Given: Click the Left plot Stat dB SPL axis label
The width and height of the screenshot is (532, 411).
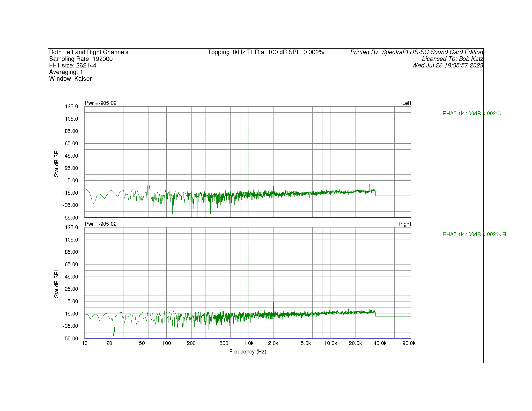Looking at the screenshot, I should point(56,162).
